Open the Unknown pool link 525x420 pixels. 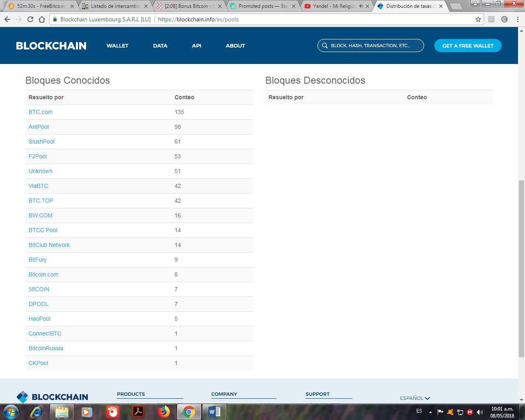[41, 171]
